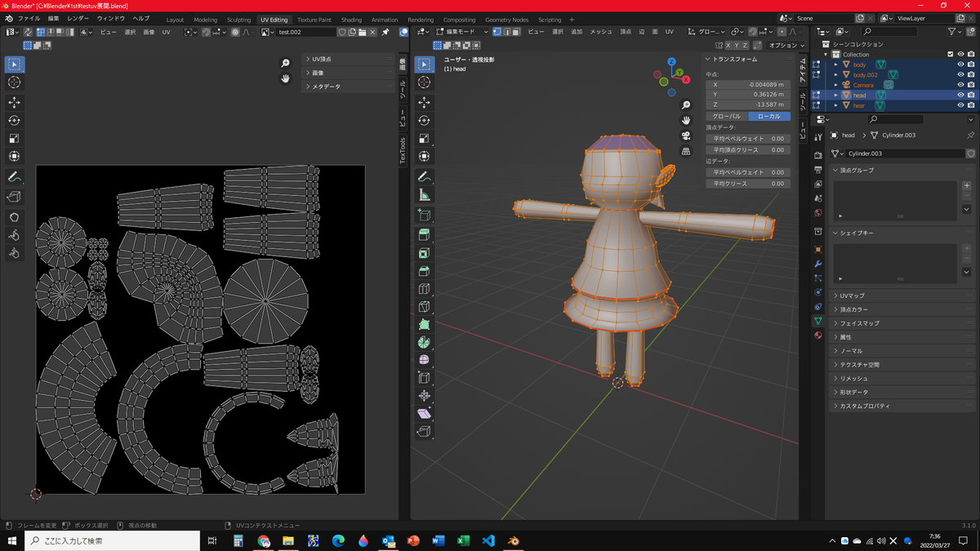Expand the body tree item

coord(836,64)
